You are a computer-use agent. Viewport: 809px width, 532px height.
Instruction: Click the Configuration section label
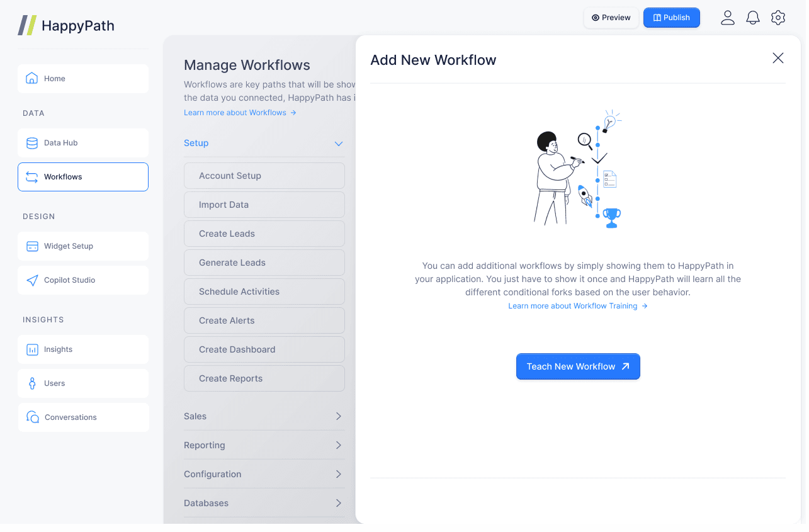212,474
